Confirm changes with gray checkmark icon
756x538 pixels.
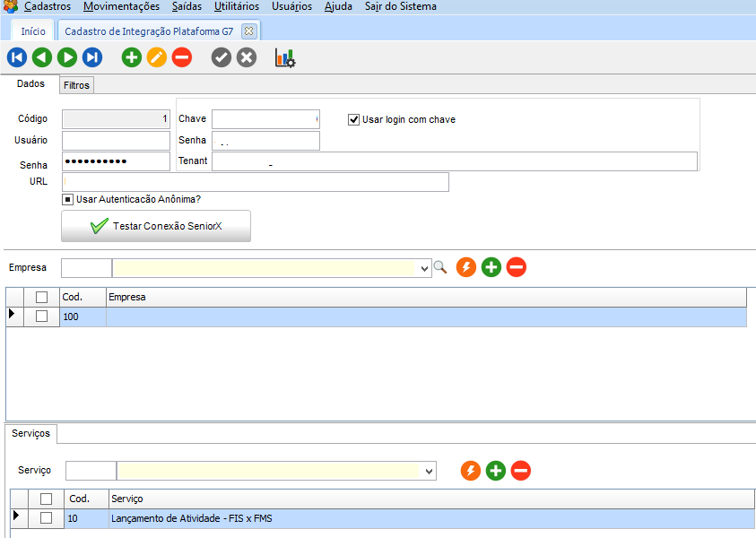pos(222,57)
